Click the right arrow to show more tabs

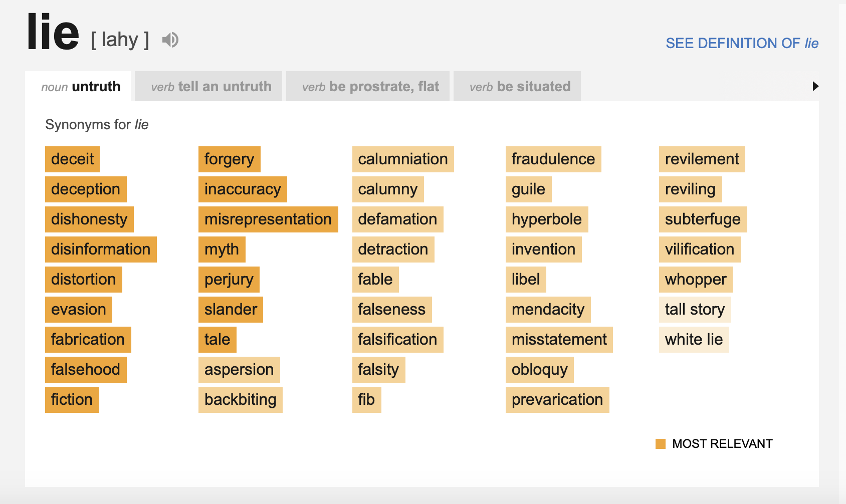815,86
